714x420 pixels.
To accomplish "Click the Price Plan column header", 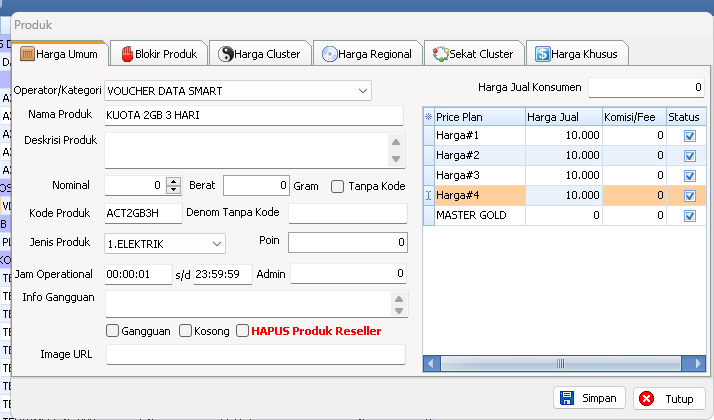I will pos(479,117).
